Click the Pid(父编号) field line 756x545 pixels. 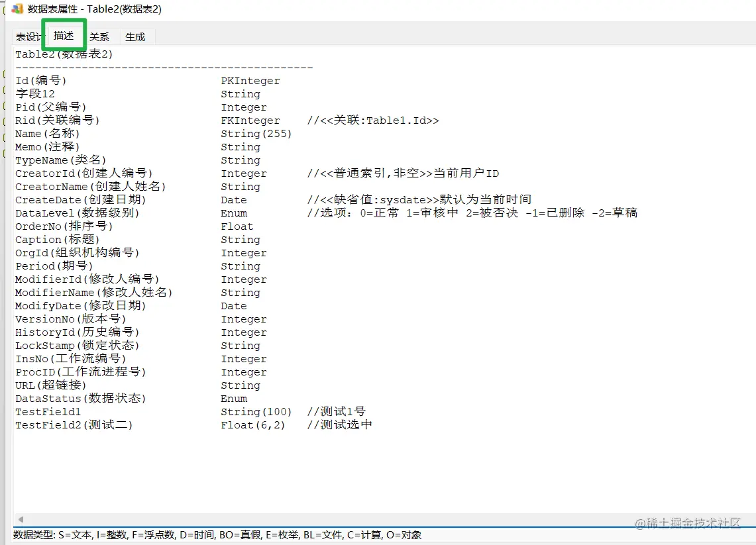pos(50,107)
